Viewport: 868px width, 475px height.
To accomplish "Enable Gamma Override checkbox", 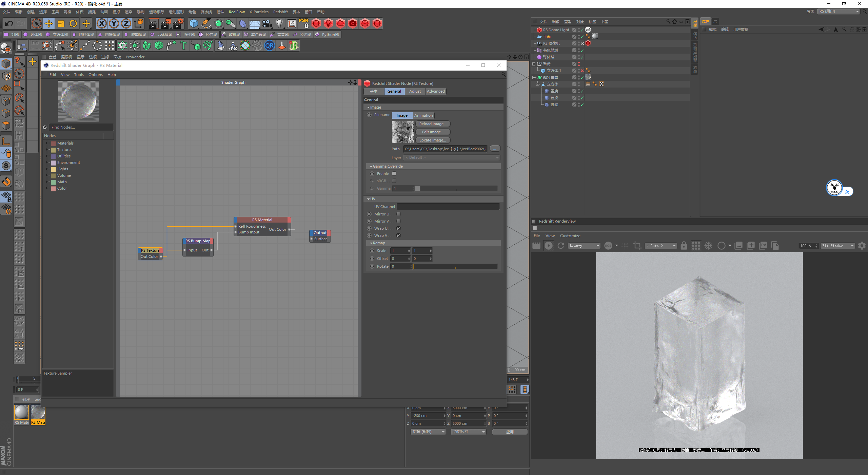I will point(394,174).
